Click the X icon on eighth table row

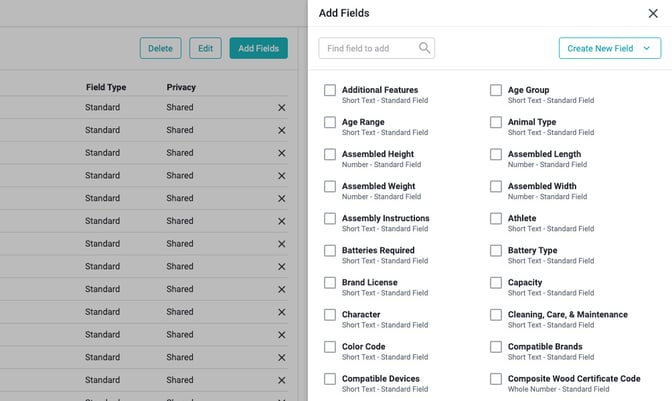click(281, 266)
